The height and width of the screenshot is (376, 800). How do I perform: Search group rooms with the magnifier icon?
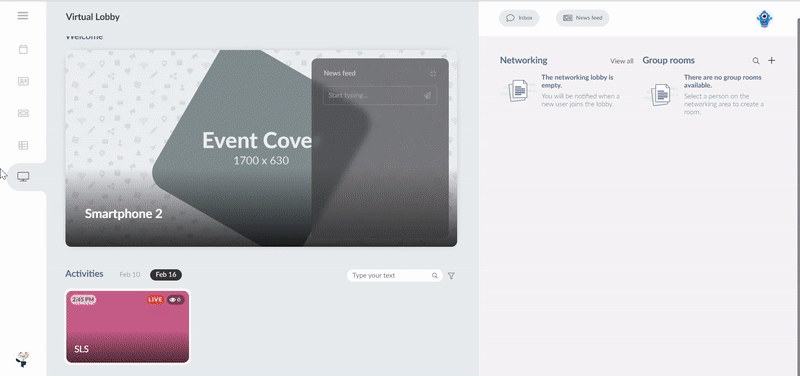pyautogui.click(x=756, y=61)
